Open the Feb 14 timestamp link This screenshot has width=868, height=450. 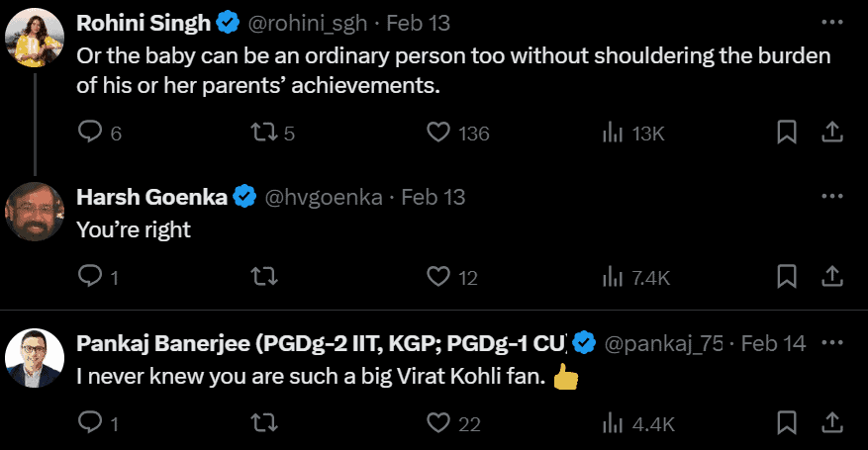pyautogui.click(x=773, y=344)
